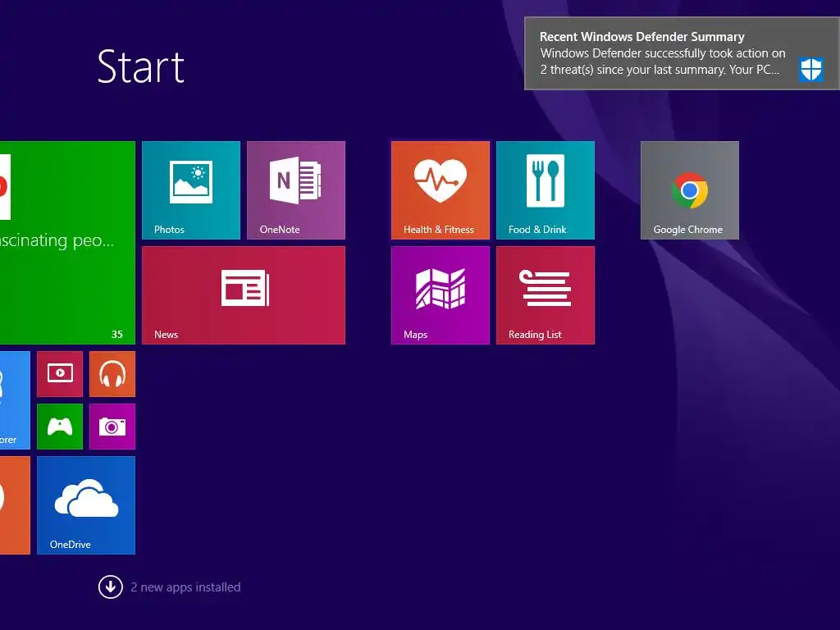
Task: Open the News tile
Action: click(243, 295)
